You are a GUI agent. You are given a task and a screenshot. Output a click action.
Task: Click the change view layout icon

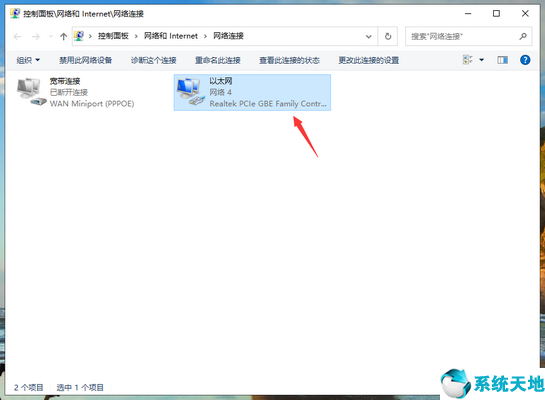click(x=467, y=60)
